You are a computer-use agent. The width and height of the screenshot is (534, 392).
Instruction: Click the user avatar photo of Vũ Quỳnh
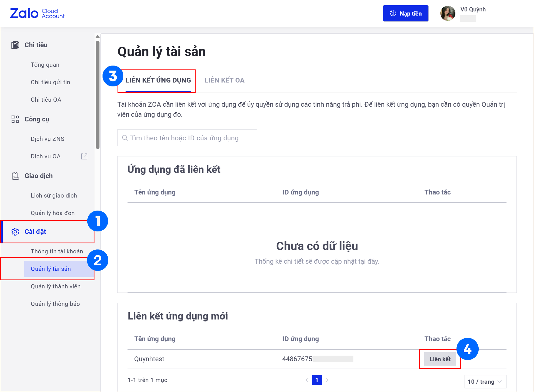click(x=448, y=13)
